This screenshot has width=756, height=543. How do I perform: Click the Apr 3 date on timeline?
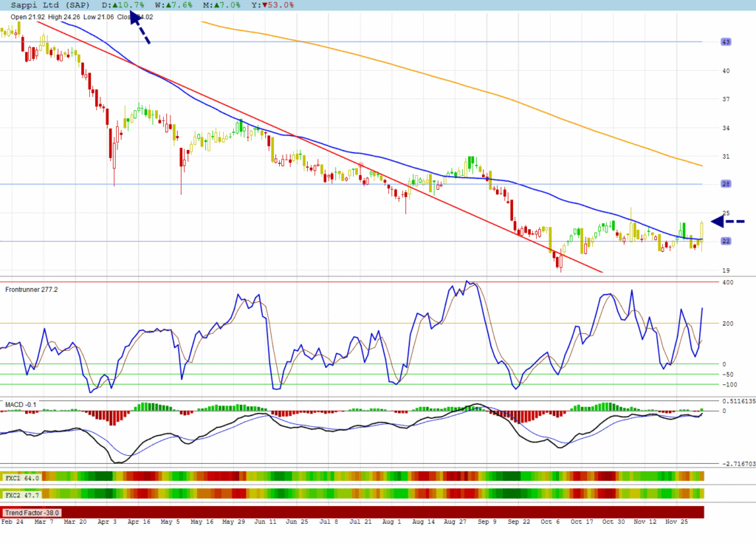pos(106,522)
